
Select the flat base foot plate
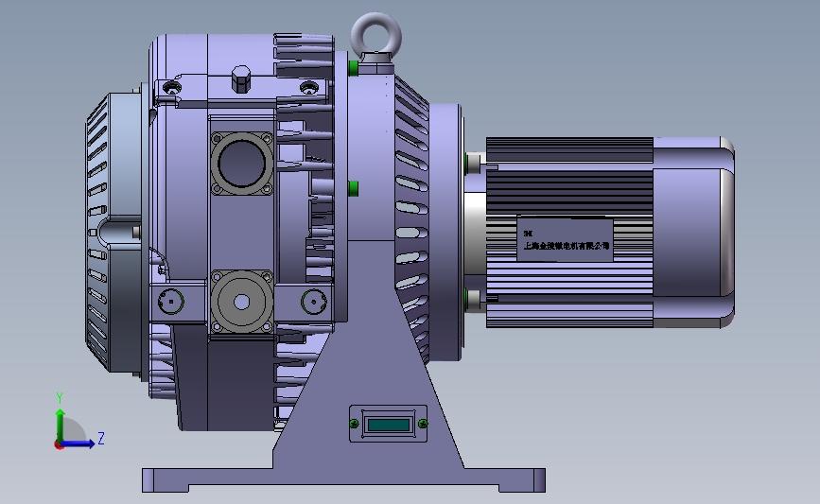coord(343,480)
